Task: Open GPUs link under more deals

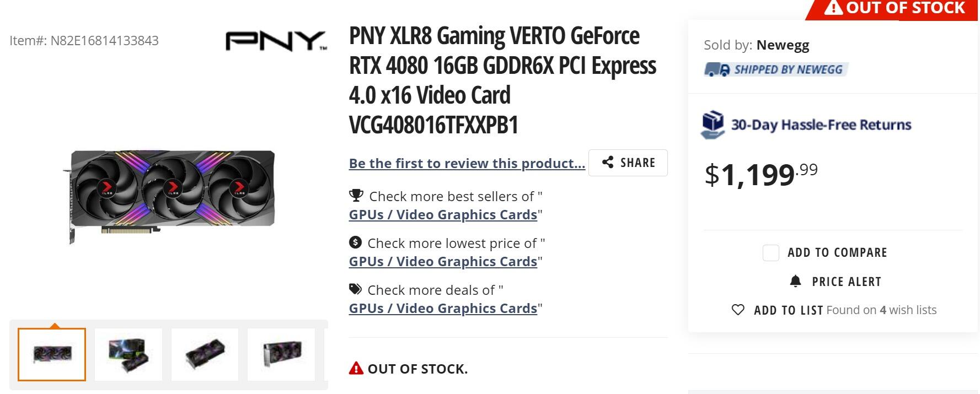Action: coord(443,309)
